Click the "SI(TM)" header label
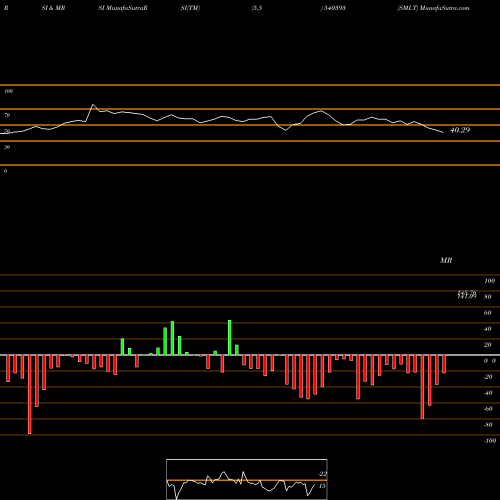The height and width of the screenshot is (500, 500). pos(190,8)
